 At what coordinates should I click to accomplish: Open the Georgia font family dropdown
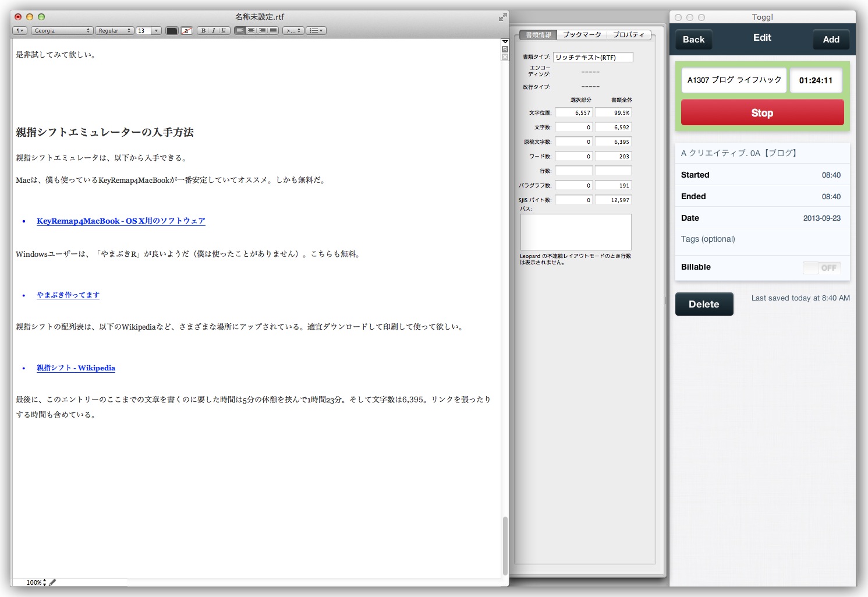point(61,30)
